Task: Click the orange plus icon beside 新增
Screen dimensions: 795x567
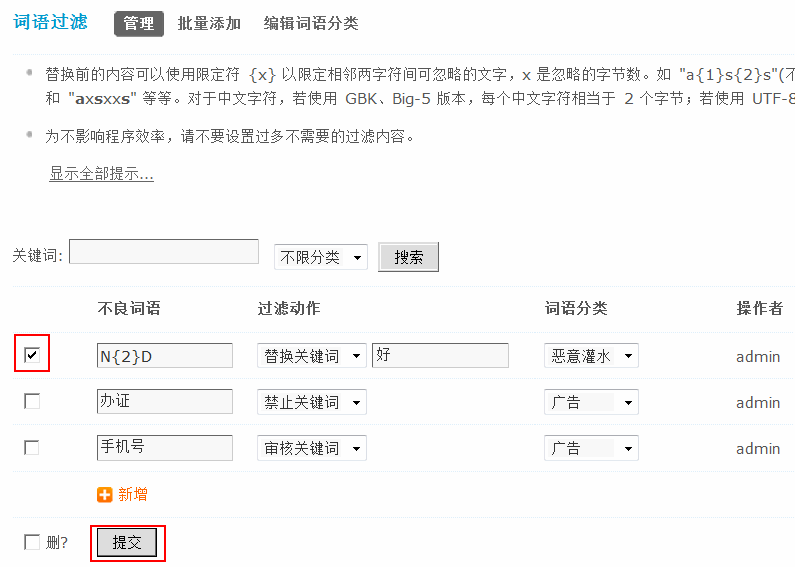Action: (x=105, y=494)
